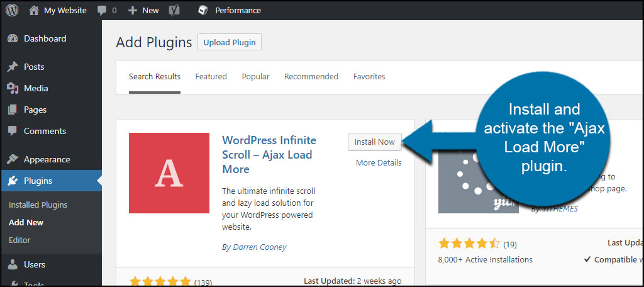The image size is (644, 287).
Task: Switch to the Favorites tab
Action: point(369,77)
